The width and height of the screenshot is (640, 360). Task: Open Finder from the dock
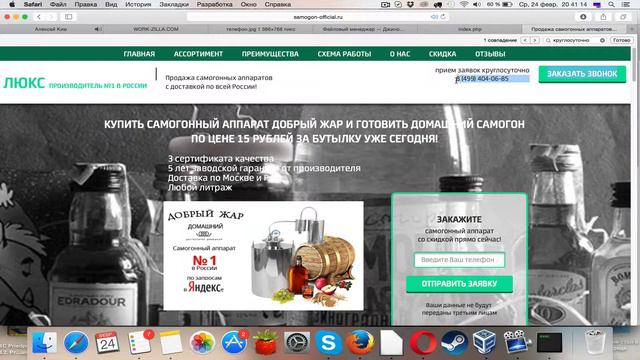pos(44,342)
